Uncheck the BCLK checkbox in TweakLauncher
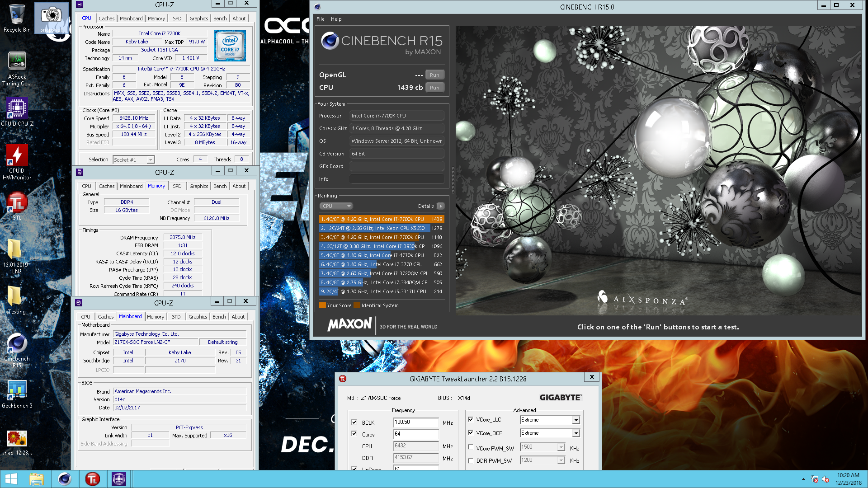 coord(354,422)
